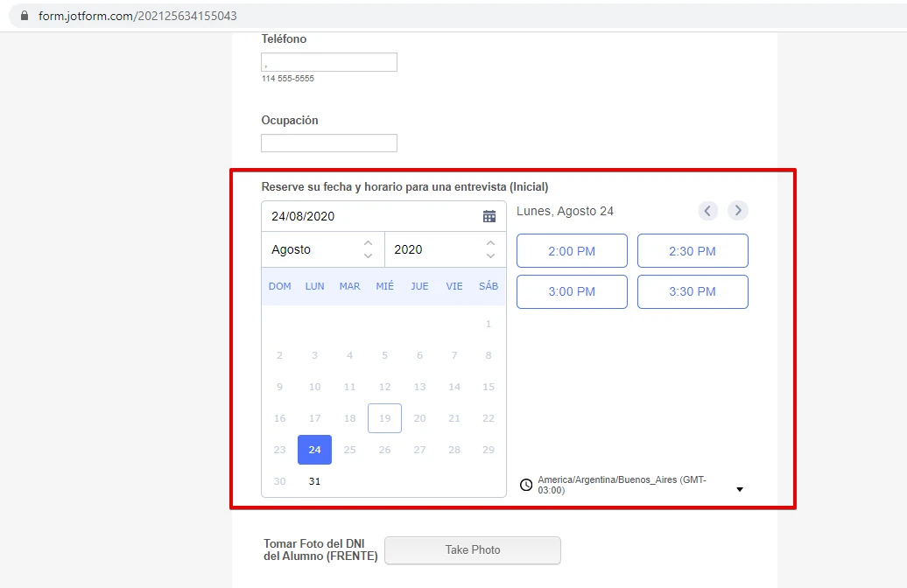Increase the year with the up arrow stepper

pyautogui.click(x=489, y=244)
